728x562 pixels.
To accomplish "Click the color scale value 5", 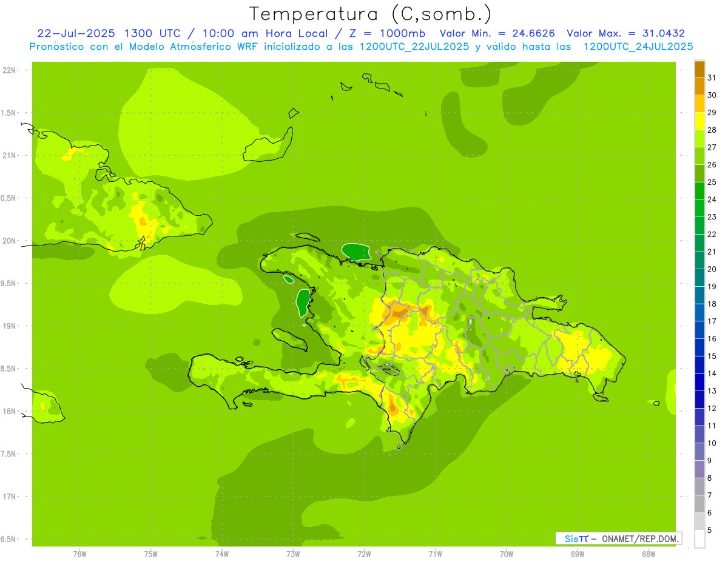I will click(x=710, y=530).
